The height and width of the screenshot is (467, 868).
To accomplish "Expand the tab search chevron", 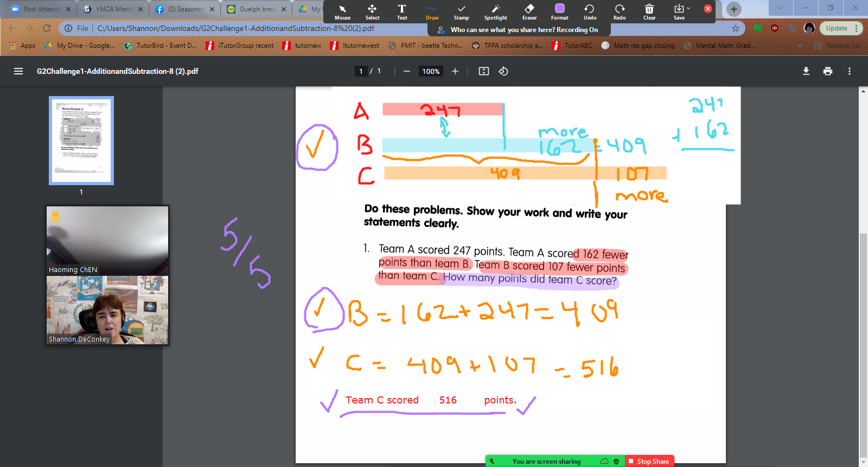I will (781, 8).
